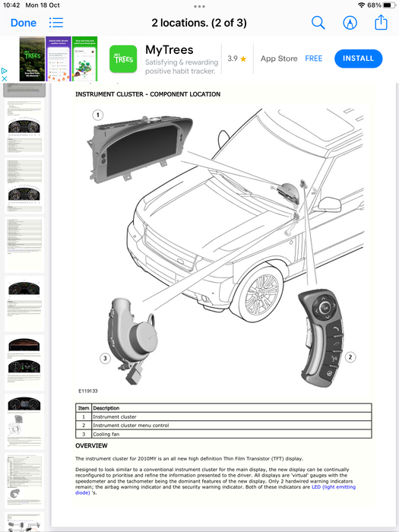
Task: Select the thumbnail showing text table page
Action: pyautogui.click(x=24, y=244)
